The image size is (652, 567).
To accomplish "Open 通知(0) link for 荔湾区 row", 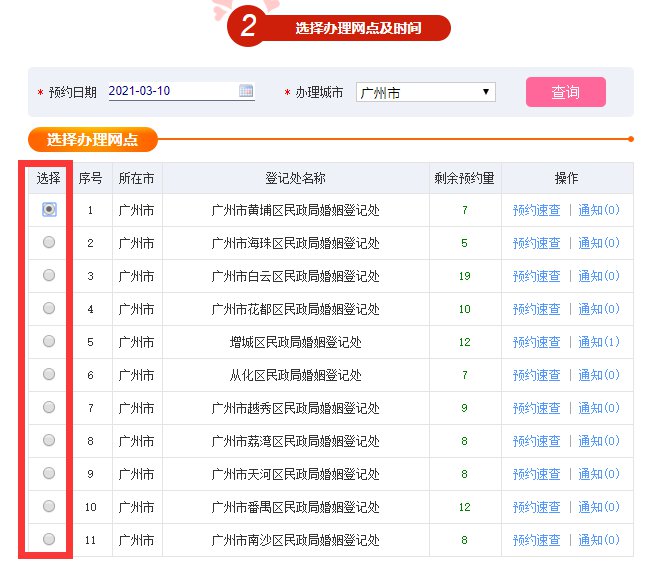I will pos(599,441).
